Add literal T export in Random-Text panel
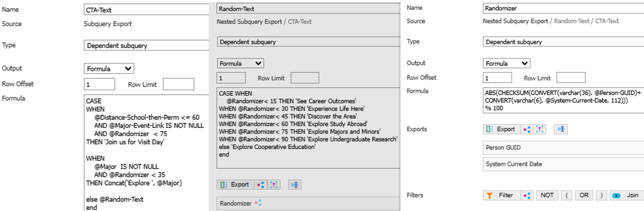This screenshot has height=211, width=644. [274, 185]
